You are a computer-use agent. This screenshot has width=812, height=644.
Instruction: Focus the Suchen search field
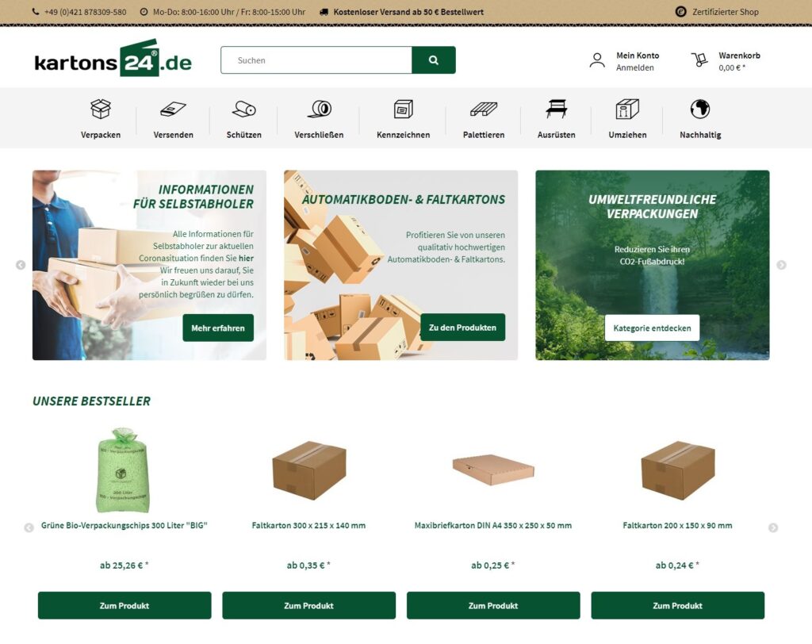(316, 60)
